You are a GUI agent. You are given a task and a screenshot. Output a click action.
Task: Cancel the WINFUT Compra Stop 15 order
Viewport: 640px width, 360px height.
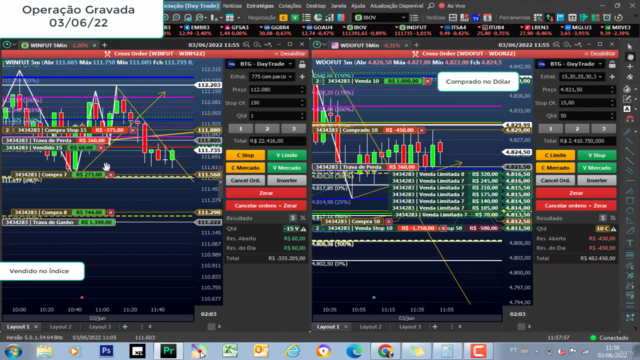132,130
